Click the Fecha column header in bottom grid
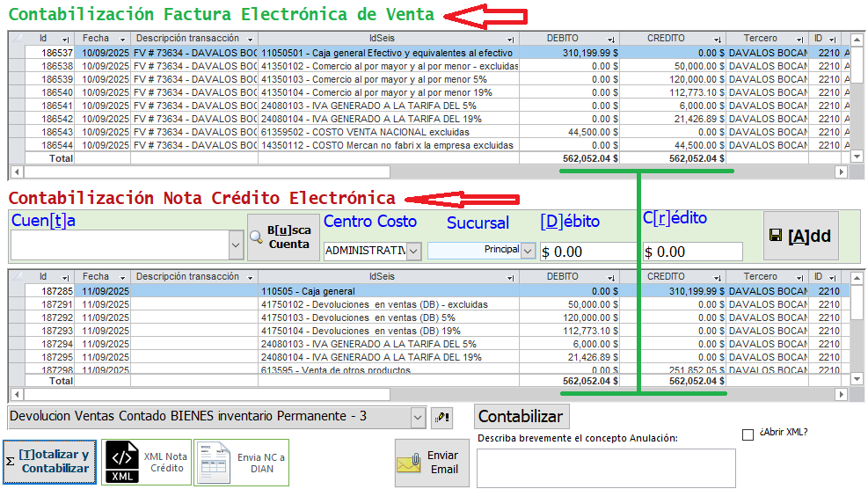868x489 pixels. click(97, 276)
